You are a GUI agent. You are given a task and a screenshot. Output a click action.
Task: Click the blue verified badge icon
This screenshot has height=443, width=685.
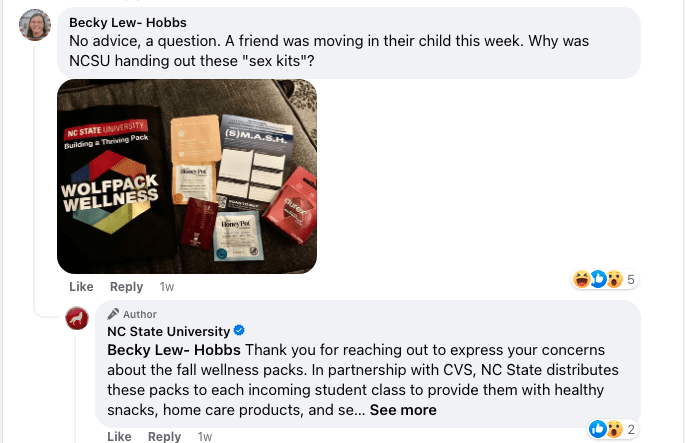pos(240,331)
